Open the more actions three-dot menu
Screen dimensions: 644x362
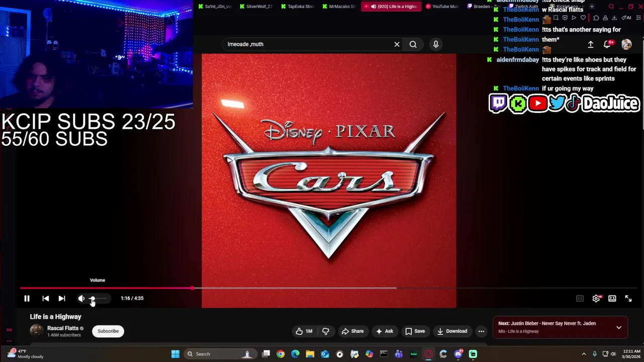tap(481, 331)
